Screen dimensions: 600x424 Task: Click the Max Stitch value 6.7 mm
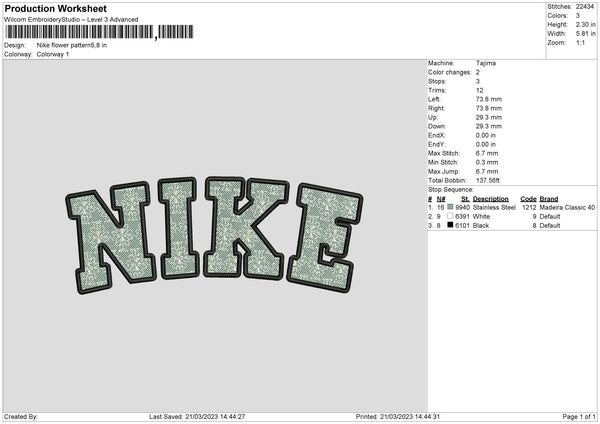[487, 153]
